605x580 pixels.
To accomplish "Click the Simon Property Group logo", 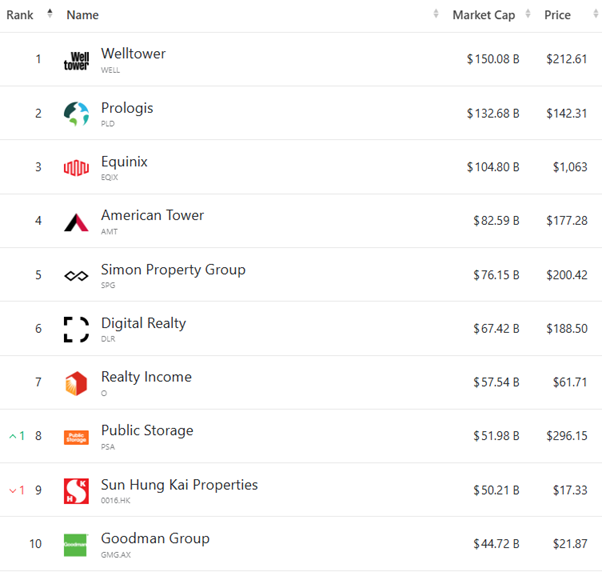I will tap(76, 276).
